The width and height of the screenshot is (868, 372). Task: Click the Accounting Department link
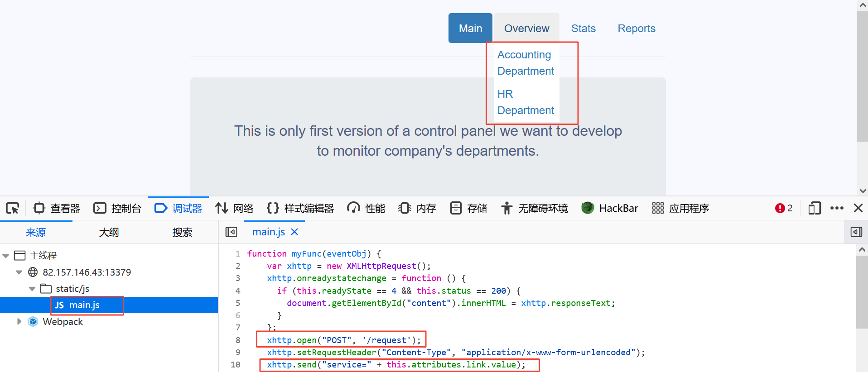(526, 63)
